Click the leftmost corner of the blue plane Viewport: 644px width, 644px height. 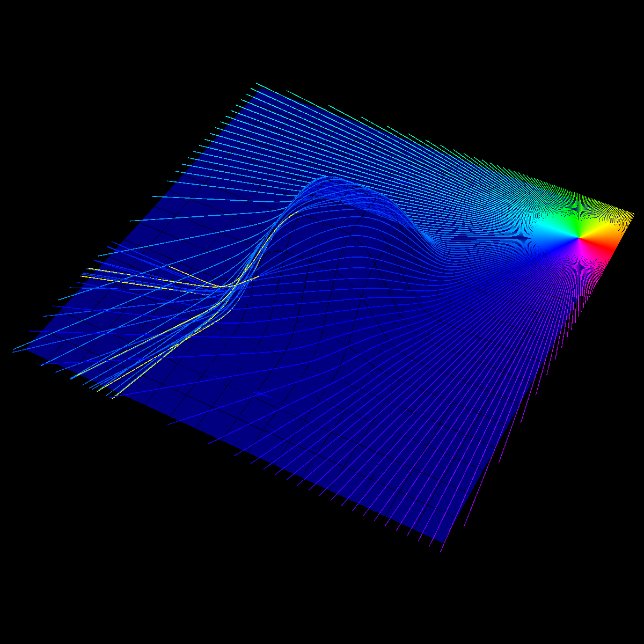click(x=13, y=352)
